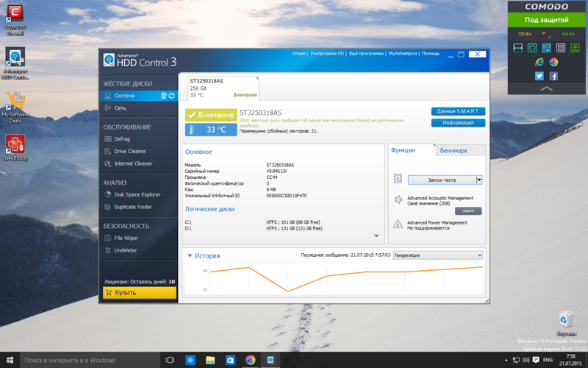
Task: Open the Запуск теста dropdown arrow
Action: point(479,180)
